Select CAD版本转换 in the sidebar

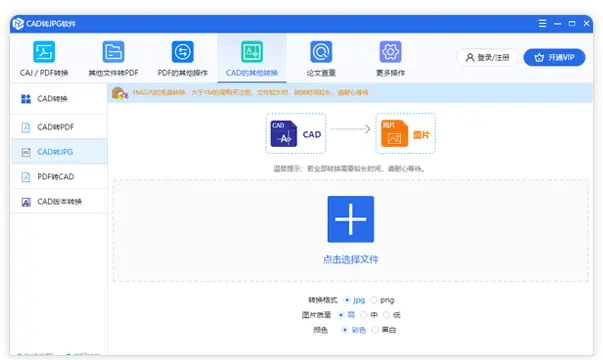pos(59,202)
